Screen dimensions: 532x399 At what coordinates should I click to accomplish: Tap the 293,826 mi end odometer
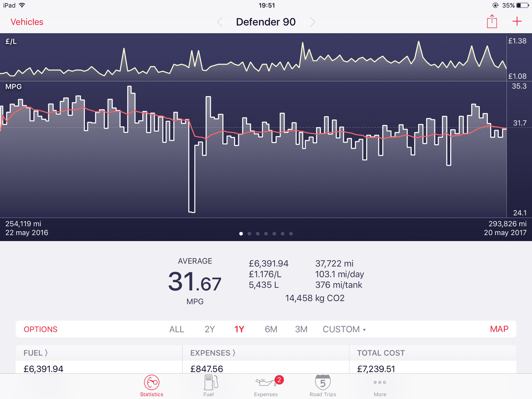(507, 224)
